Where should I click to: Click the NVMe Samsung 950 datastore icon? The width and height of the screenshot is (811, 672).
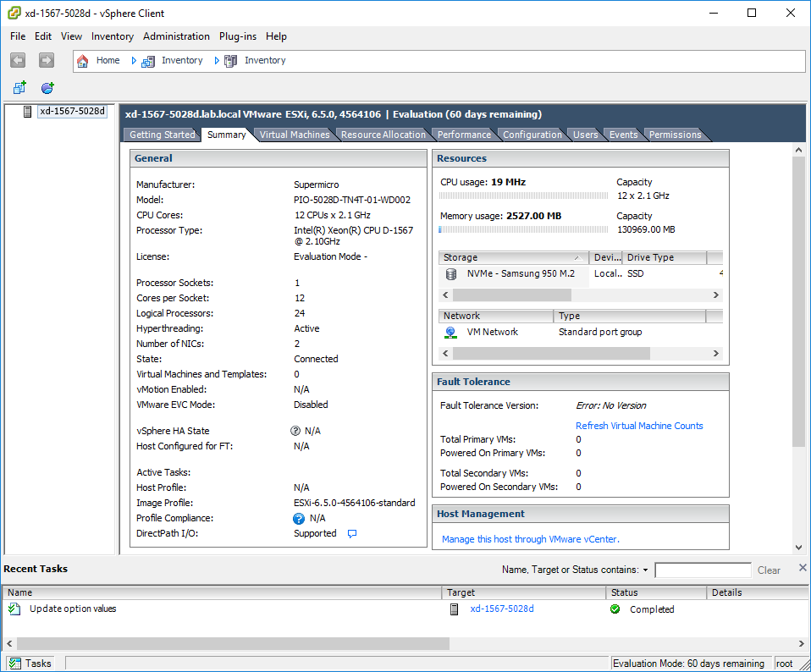pyautogui.click(x=451, y=274)
